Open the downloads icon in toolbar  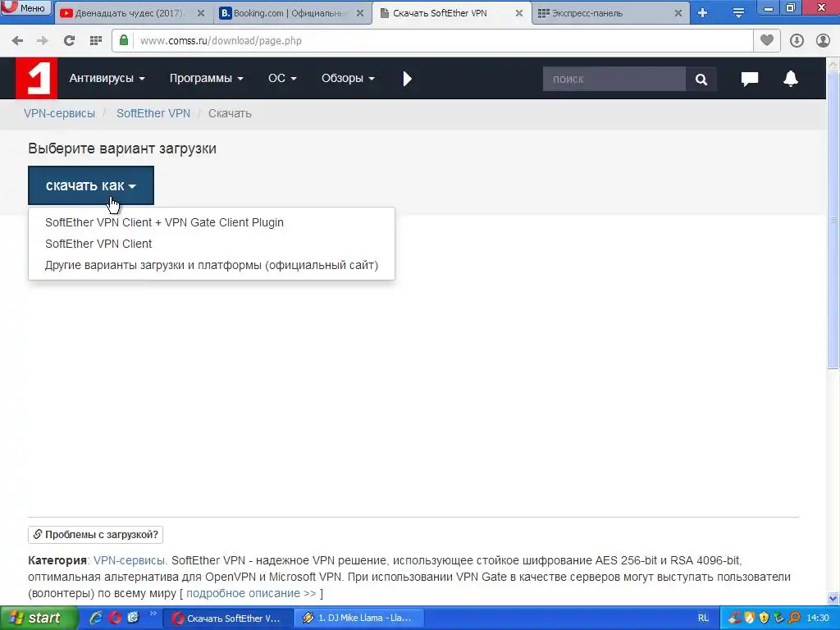click(797, 41)
